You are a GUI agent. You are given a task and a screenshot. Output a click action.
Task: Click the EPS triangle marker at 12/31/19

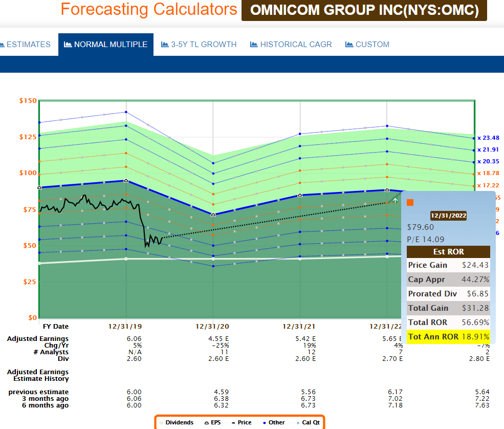click(x=126, y=181)
